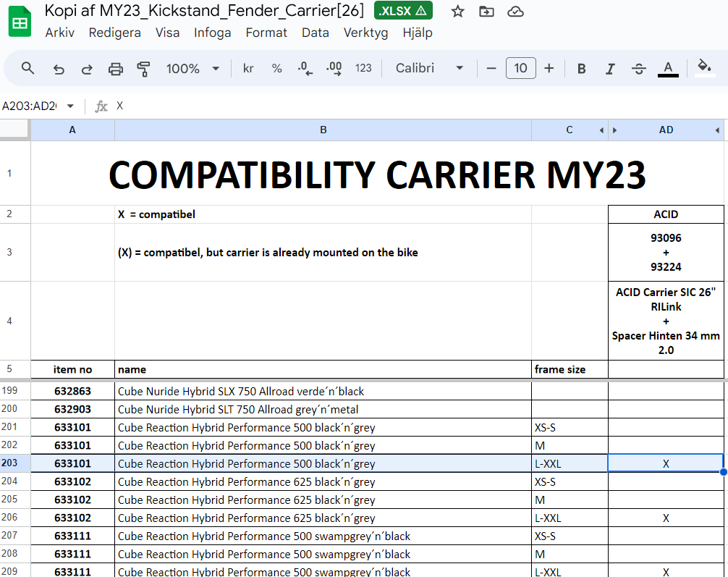Open the Verktyg menu
Viewport: 728px width, 577px height.
coord(365,33)
